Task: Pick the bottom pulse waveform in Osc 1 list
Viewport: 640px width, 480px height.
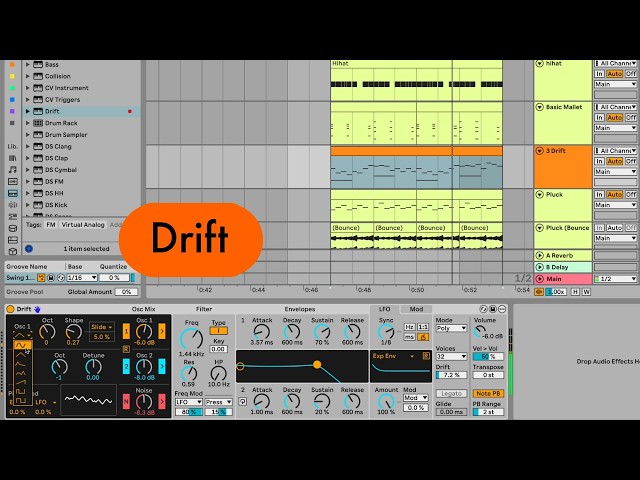Action: coord(21,400)
